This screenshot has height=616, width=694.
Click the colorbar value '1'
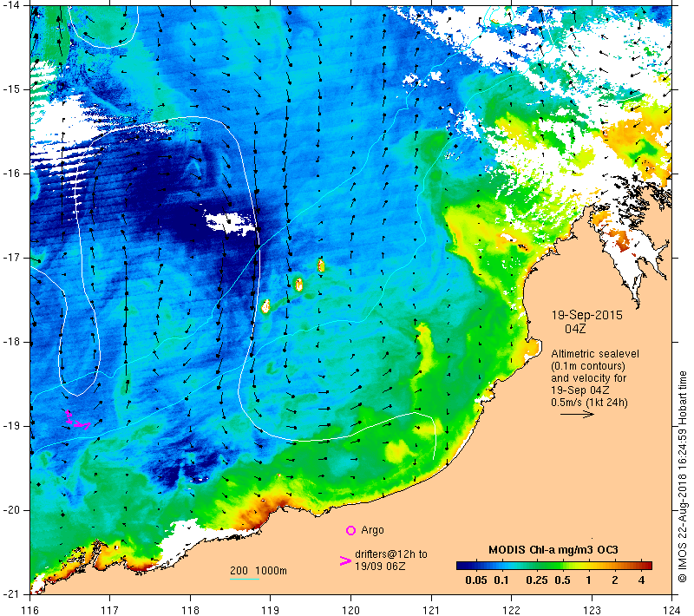tap(589, 580)
